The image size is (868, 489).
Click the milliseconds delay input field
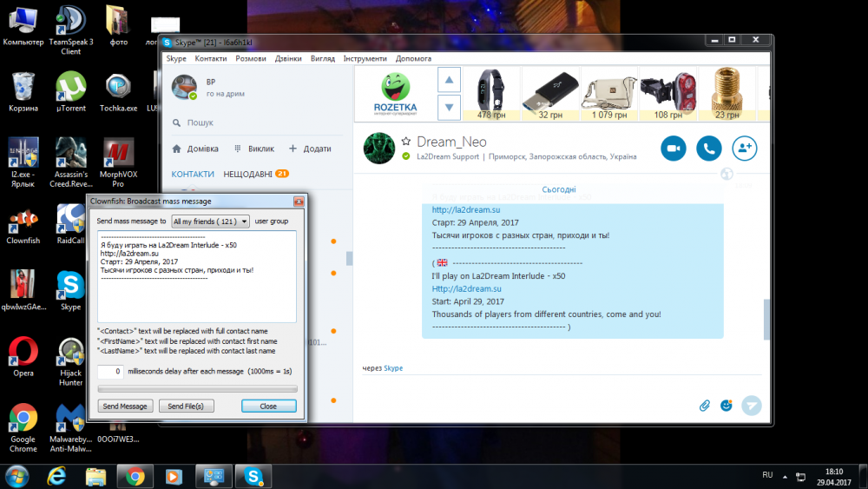(x=110, y=372)
